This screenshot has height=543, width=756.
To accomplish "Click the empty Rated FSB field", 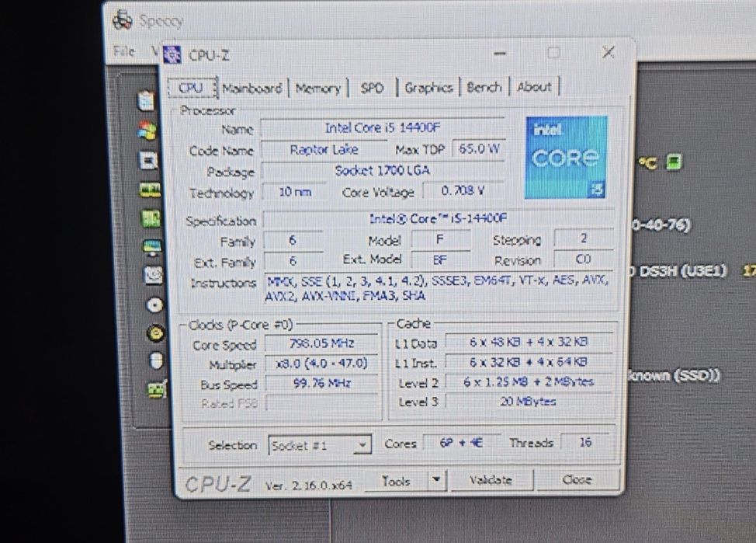I will (321, 402).
